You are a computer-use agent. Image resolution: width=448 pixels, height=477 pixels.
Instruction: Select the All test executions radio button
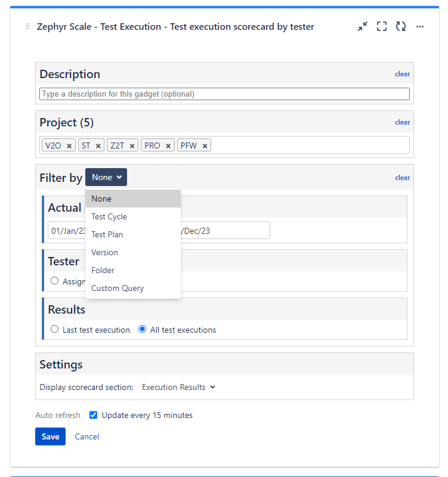(142, 329)
